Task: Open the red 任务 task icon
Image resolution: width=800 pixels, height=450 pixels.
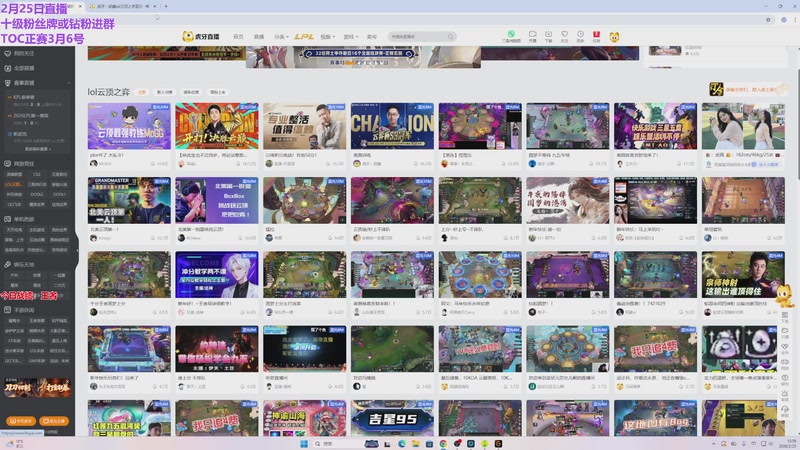Action: pyautogui.click(x=596, y=34)
